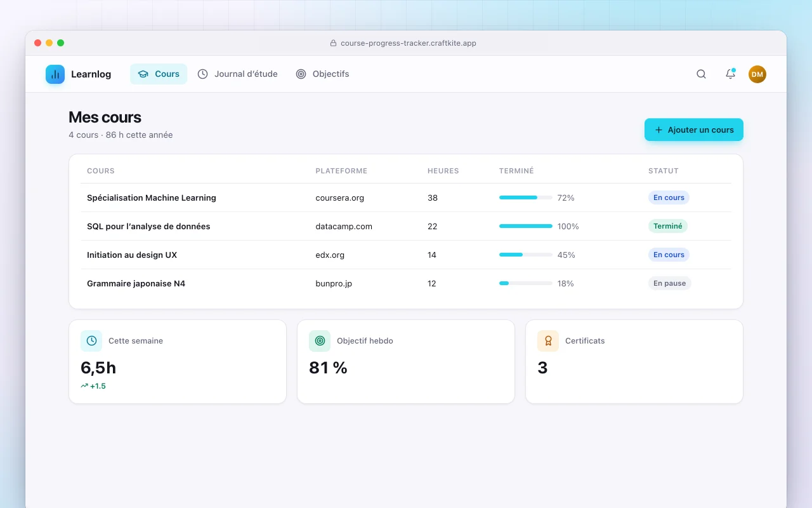812x508 pixels.
Task: Click the Learnlog logo icon
Action: pyautogui.click(x=55, y=74)
